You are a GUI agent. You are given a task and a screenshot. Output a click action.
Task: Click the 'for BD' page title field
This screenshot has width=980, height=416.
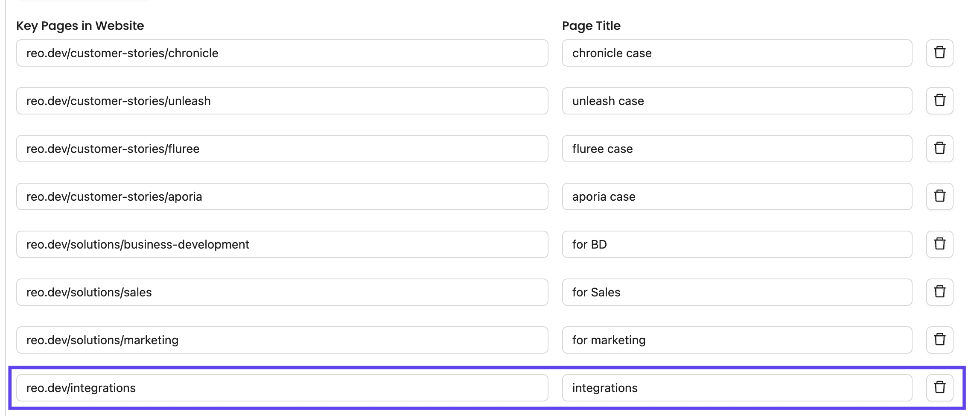click(x=737, y=244)
